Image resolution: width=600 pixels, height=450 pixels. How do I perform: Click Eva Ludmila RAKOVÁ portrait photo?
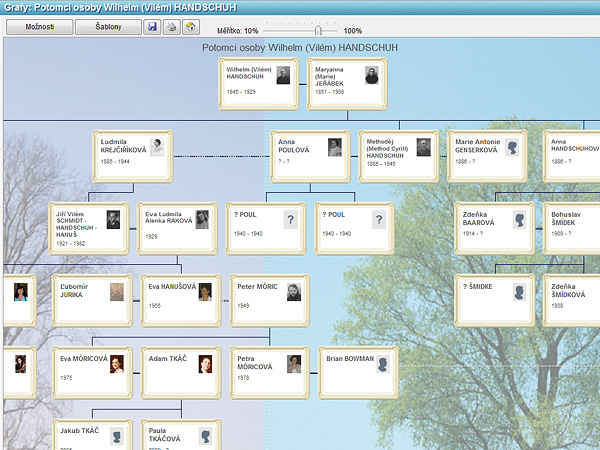coord(202,220)
